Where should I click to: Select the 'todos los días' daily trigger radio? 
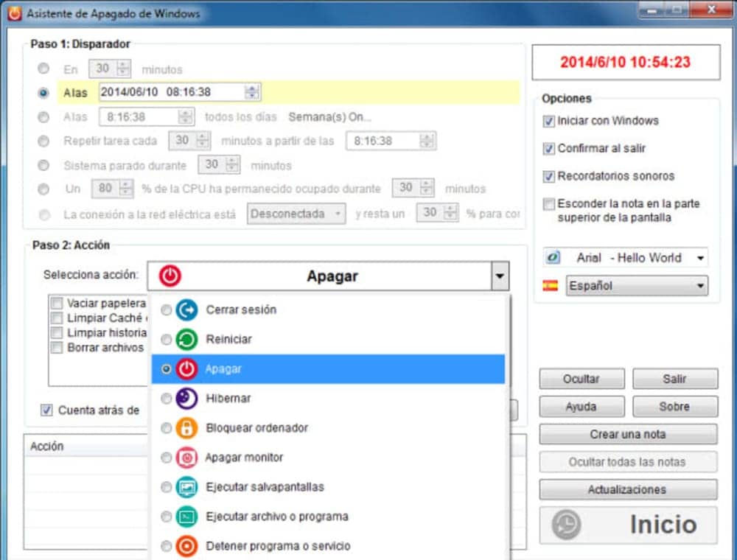(43, 116)
